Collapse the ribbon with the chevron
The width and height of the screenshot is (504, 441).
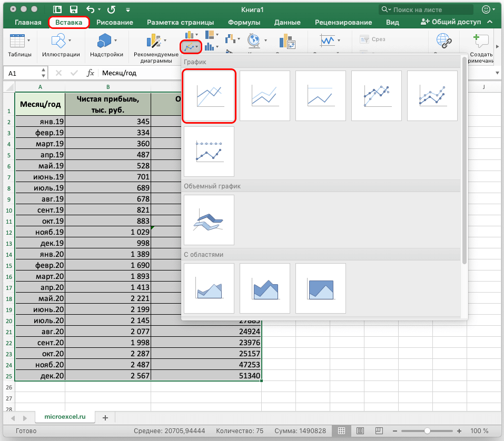[490, 22]
